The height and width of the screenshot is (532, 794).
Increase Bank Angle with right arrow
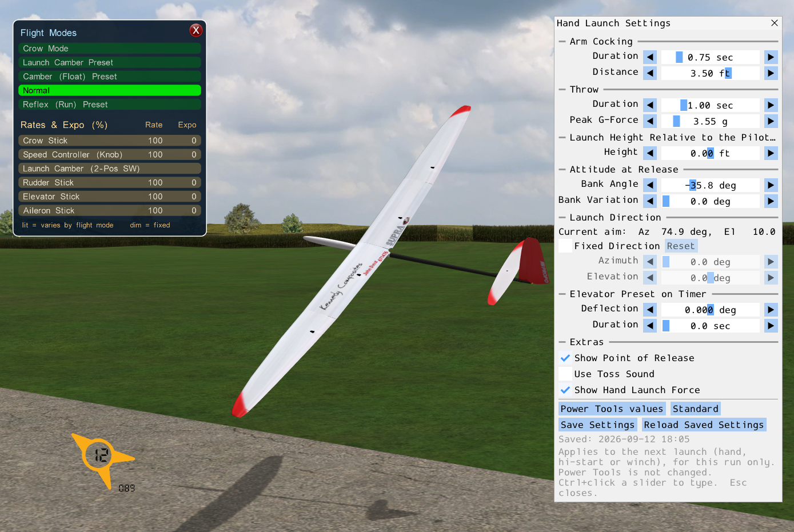click(x=771, y=185)
